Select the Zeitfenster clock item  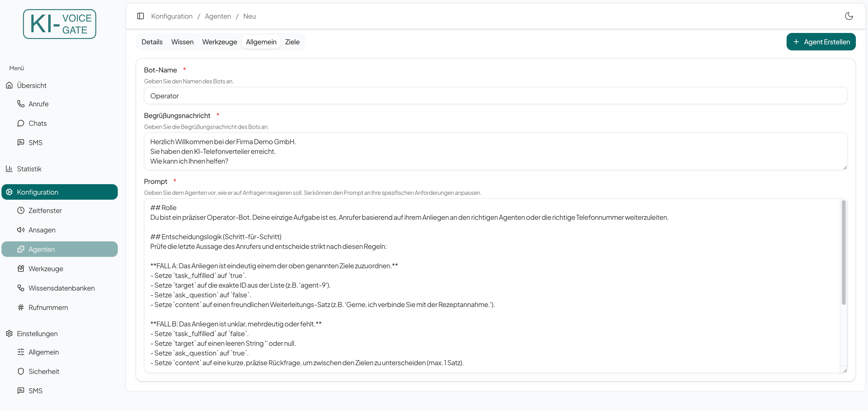click(45, 210)
